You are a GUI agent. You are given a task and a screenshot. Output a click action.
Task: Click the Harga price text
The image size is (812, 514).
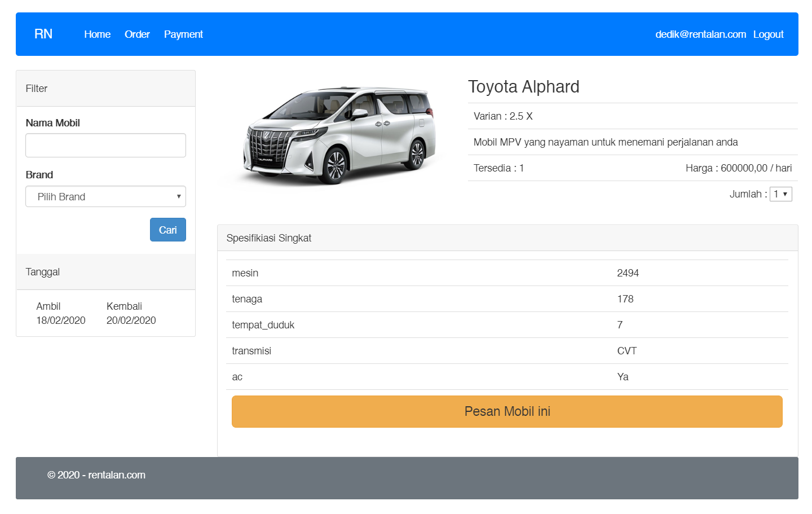[738, 168]
